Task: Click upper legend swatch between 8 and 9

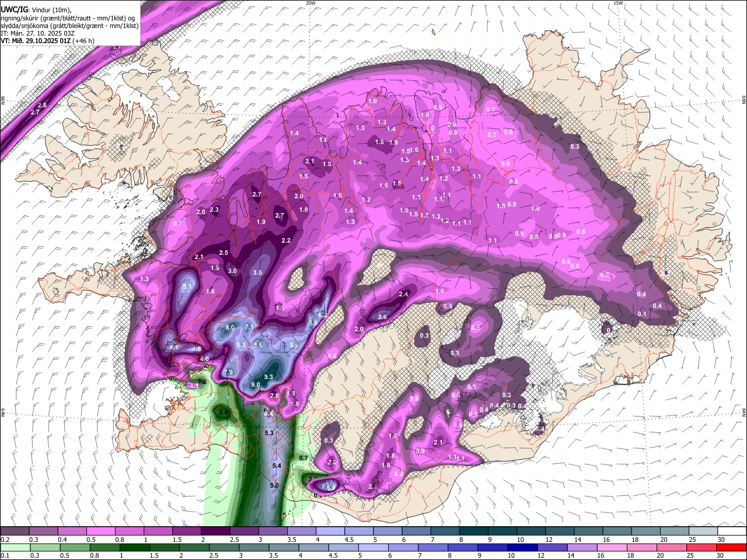Action: [x=474, y=531]
